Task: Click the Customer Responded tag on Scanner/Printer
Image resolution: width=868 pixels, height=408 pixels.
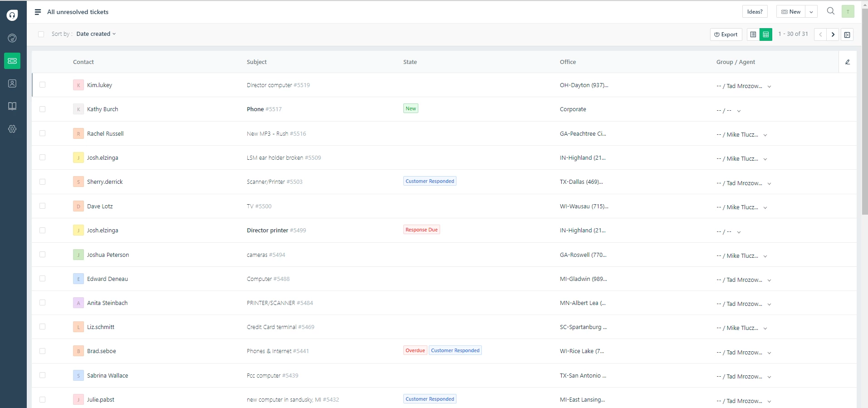Action: (430, 181)
